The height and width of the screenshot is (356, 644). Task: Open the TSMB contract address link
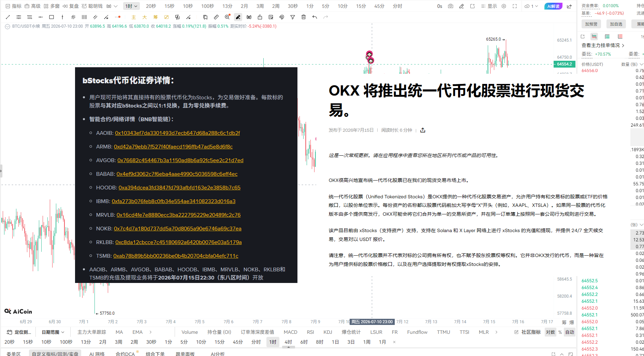[x=176, y=256]
